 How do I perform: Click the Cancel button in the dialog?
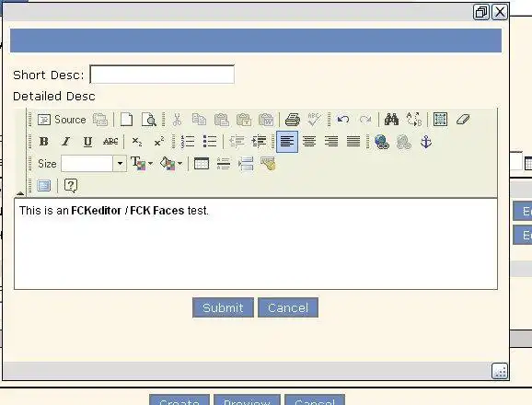(288, 307)
